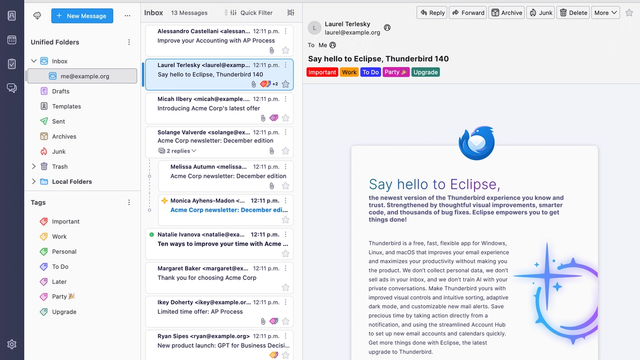Collapse the Inbox folder tree
Image resolution: width=640 pixels, height=360 pixels.
pos(34,61)
